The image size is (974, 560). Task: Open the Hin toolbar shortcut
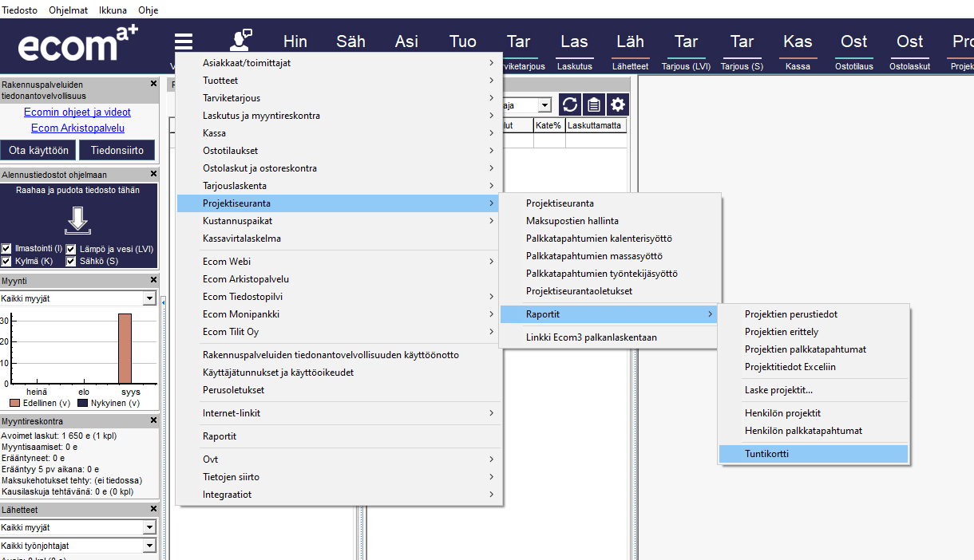click(x=295, y=41)
